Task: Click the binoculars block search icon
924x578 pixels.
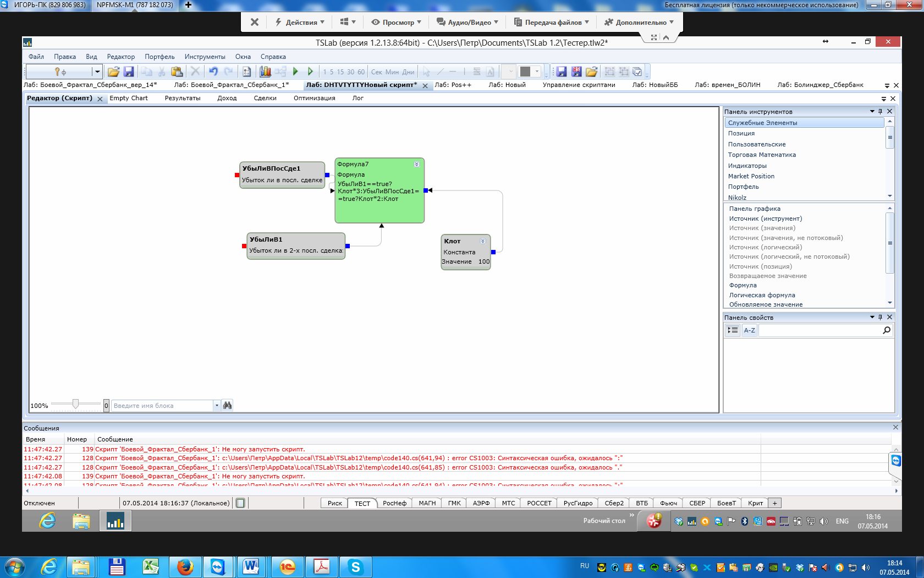Action: coord(227,405)
